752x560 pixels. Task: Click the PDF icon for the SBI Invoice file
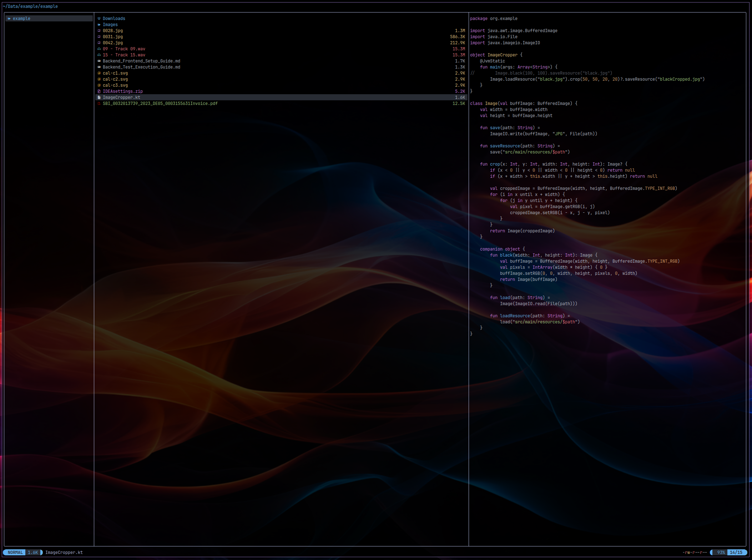pos(99,104)
